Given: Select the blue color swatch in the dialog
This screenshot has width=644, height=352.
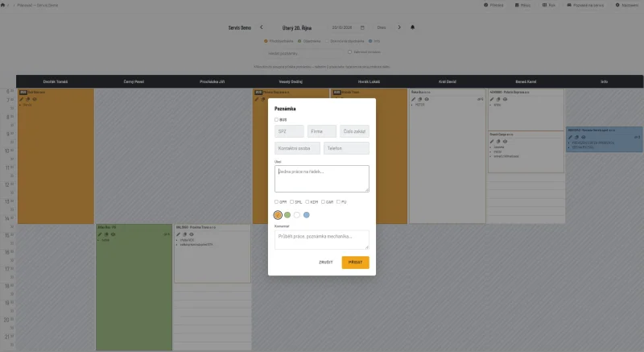Looking at the screenshot, I should tap(307, 215).
